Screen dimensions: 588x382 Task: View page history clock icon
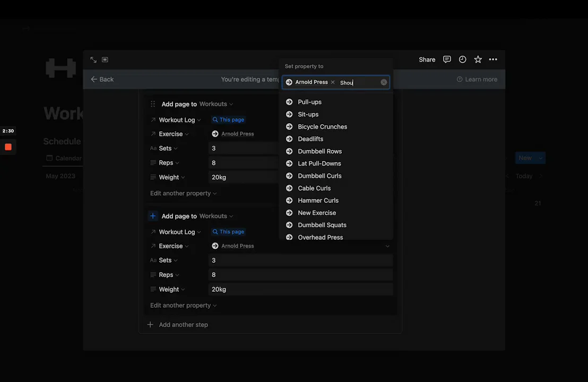tap(462, 59)
